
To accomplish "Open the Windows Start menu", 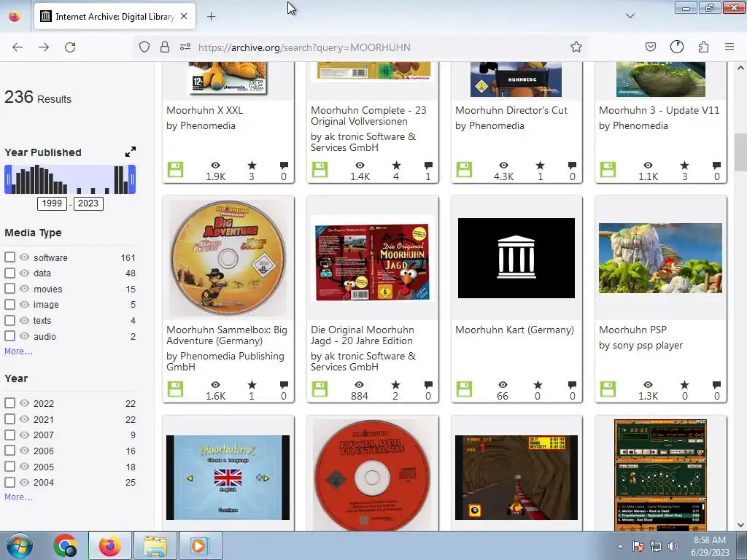I will 19,545.
